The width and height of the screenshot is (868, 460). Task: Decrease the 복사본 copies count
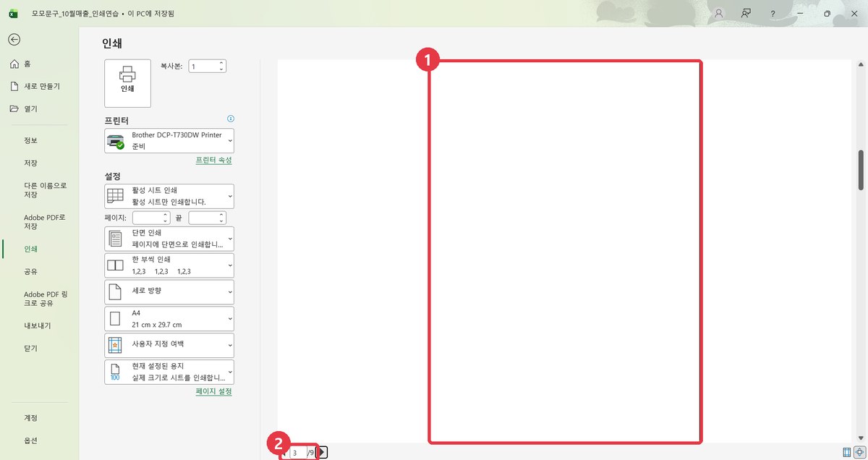pos(221,69)
